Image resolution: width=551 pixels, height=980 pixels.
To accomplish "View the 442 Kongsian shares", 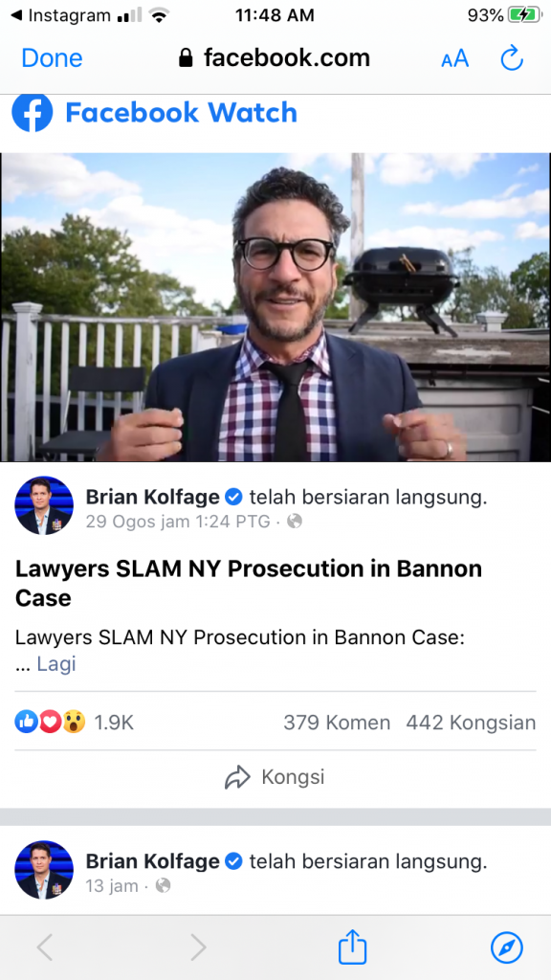I will tap(471, 723).
